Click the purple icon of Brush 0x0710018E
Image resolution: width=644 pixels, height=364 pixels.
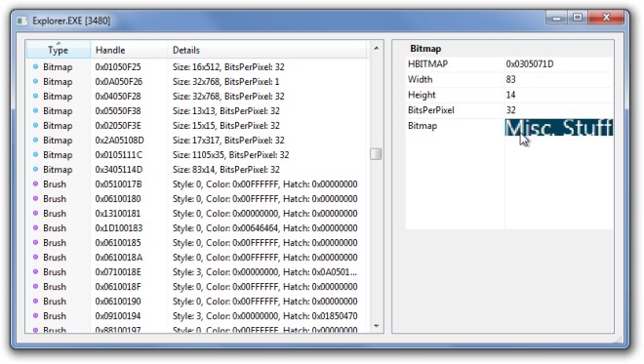(x=35, y=271)
